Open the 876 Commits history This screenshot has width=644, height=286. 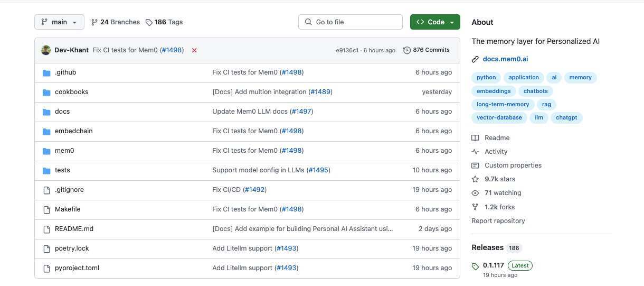(x=427, y=50)
